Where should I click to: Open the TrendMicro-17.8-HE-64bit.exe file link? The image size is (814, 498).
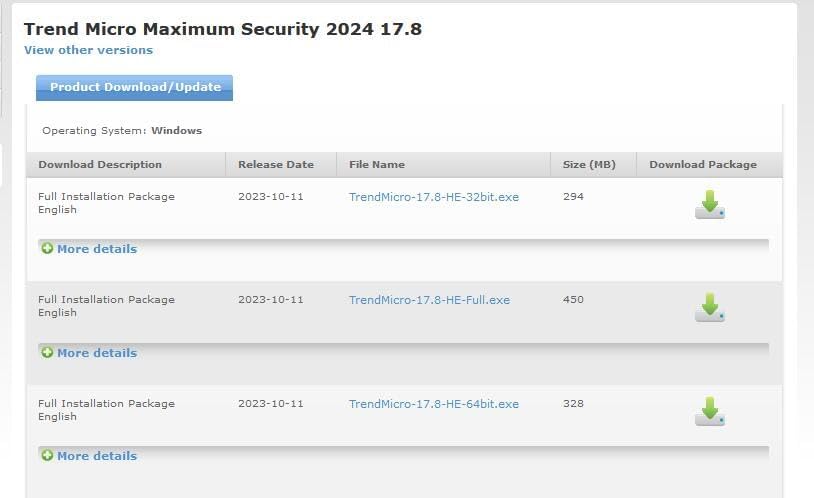[433, 403]
